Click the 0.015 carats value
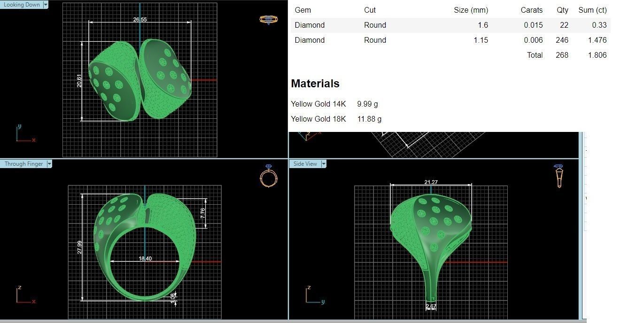The width and height of the screenshot is (644, 323). 533,25
